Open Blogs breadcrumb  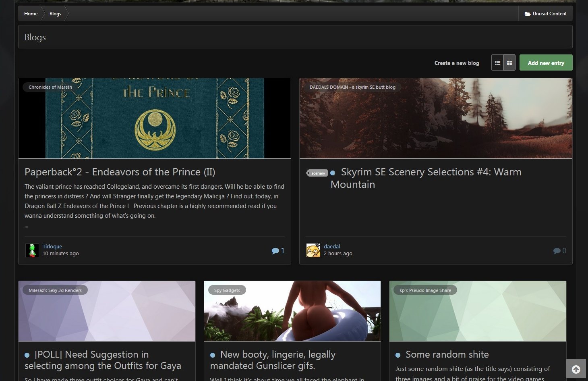click(x=55, y=14)
